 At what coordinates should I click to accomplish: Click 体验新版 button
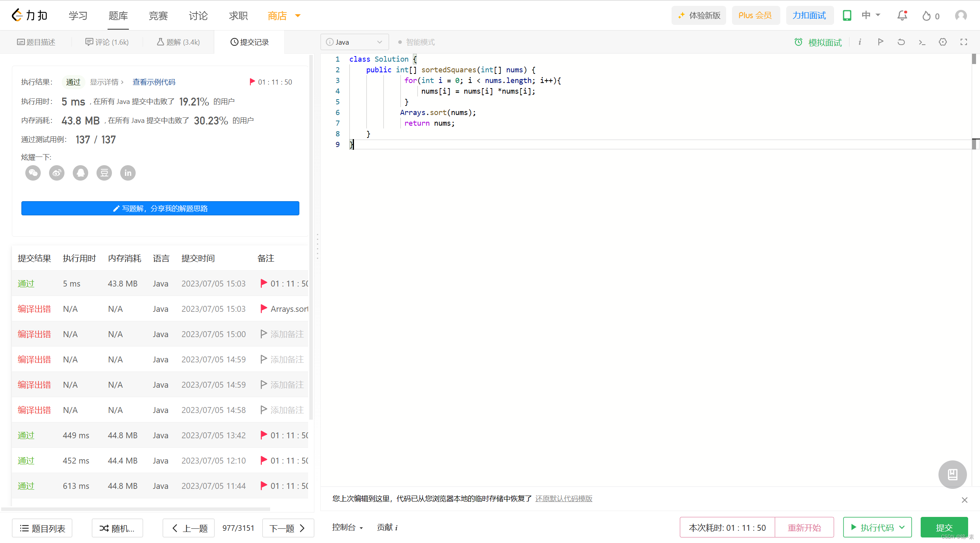(x=699, y=15)
